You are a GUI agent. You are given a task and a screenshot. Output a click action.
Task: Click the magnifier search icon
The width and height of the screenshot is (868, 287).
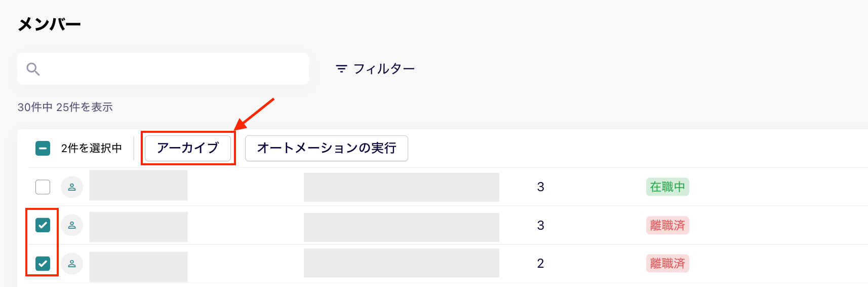point(33,69)
